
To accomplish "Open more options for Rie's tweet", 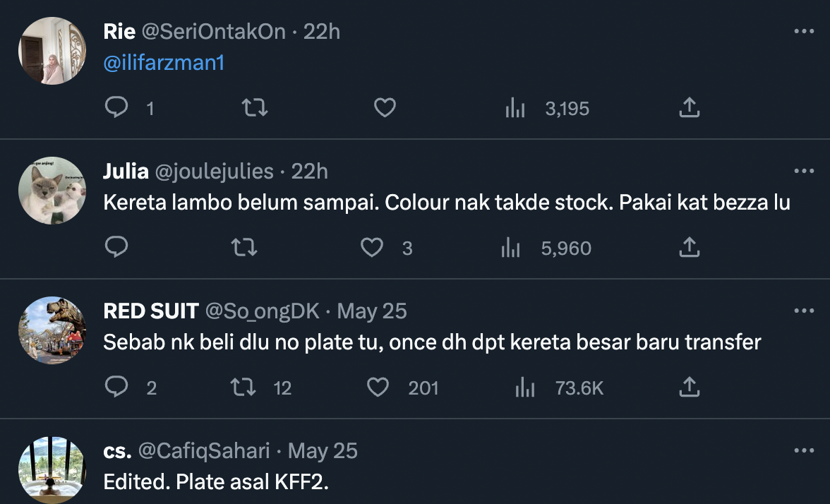I will 804,32.
